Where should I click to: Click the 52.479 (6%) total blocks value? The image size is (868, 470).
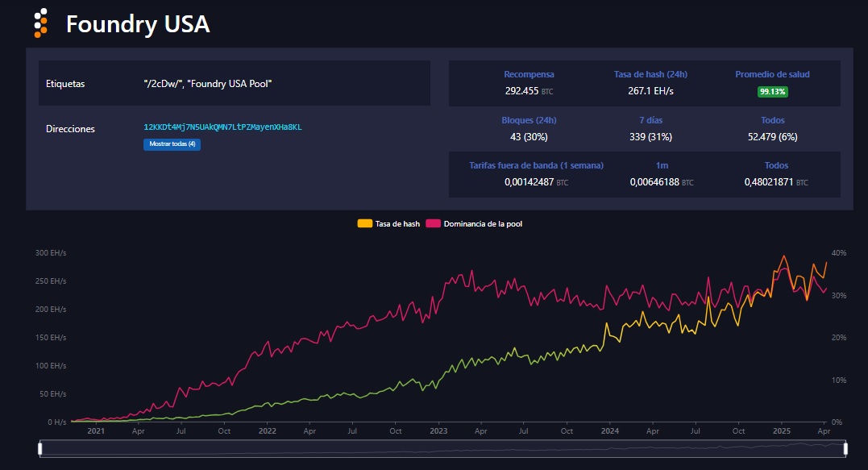(x=771, y=137)
